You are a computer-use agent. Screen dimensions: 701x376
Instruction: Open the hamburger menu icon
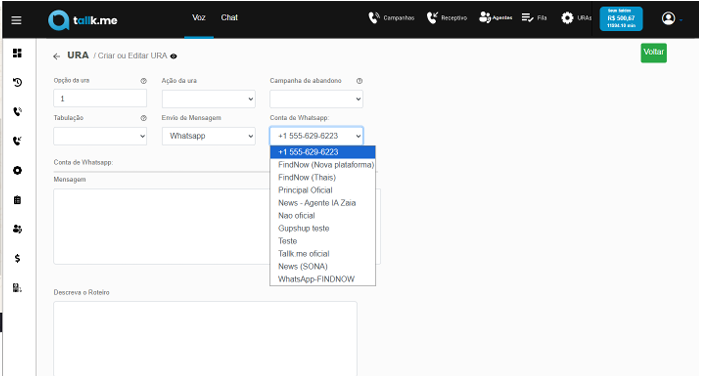[x=17, y=20]
